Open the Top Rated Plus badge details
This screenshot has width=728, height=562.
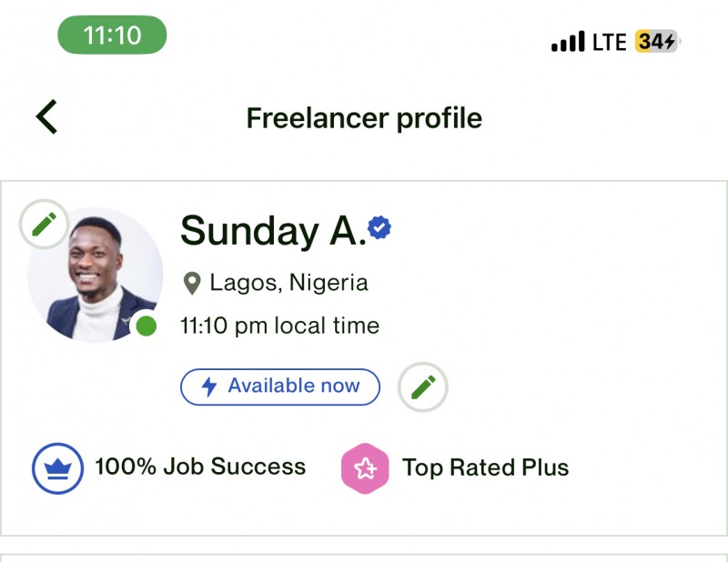(485, 467)
